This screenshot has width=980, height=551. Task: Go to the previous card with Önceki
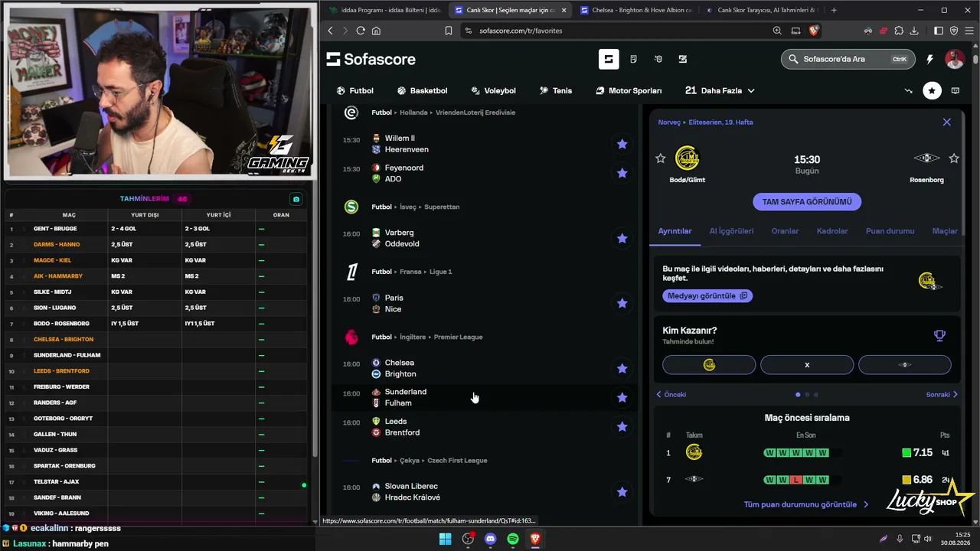(671, 395)
